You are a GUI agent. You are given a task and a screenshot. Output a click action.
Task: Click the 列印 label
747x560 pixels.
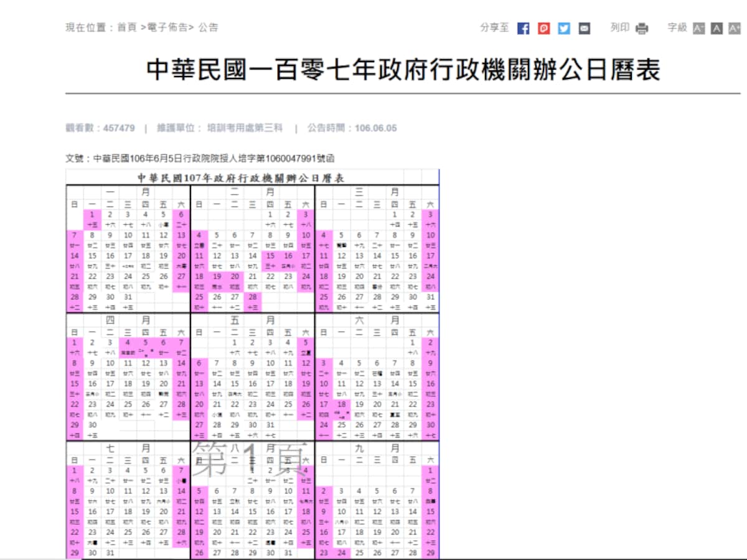620,27
